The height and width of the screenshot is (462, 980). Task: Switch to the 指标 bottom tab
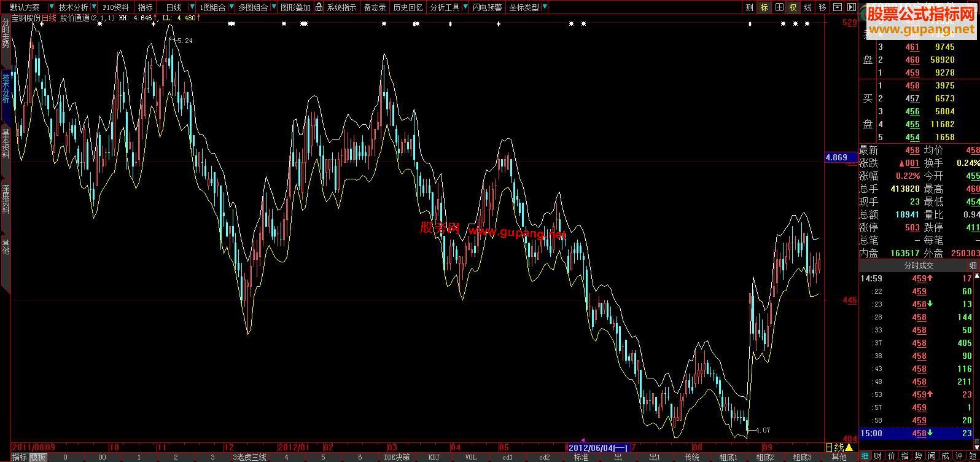pyautogui.click(x=19, y=457)
